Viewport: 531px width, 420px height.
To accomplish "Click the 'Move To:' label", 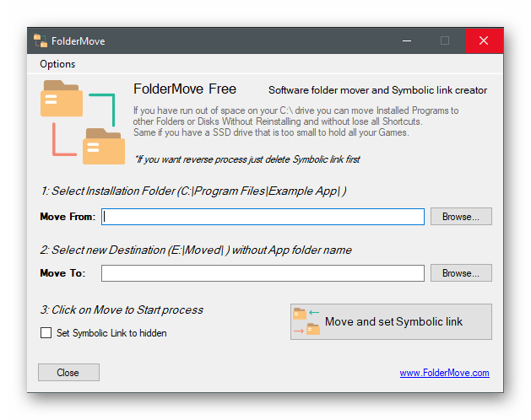I will (62, 273).
